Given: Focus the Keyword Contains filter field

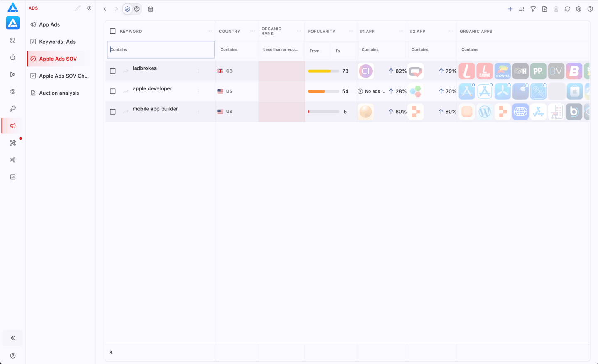Looking at the screenshot, I should click(161, 49).
